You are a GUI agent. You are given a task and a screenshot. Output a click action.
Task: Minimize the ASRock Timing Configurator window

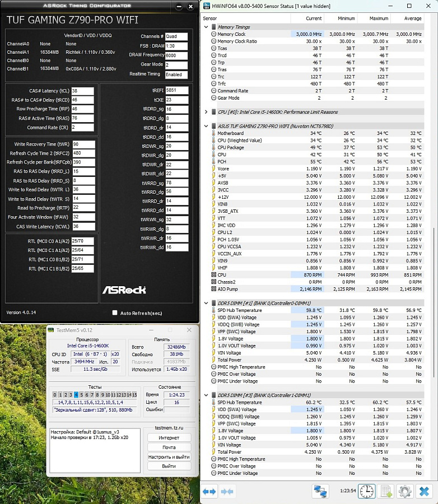pos(179,6)
